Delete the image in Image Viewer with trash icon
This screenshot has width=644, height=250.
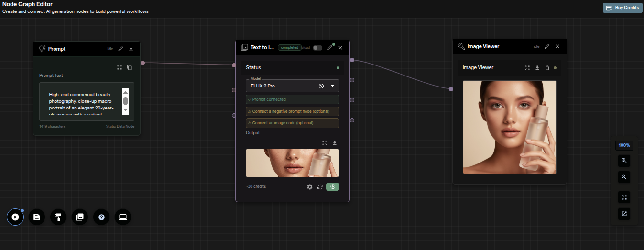[x=547, y=68]
